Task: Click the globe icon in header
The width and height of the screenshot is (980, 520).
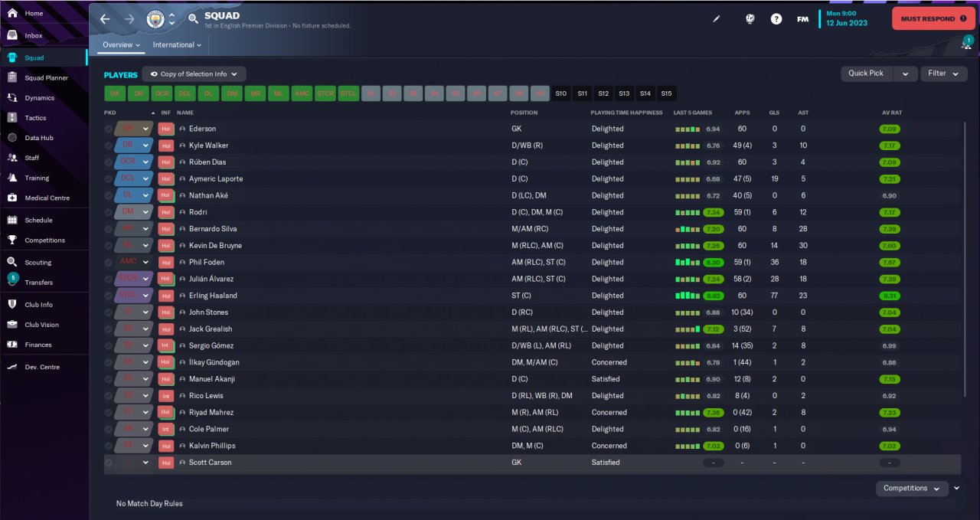Action: [750, 19]
